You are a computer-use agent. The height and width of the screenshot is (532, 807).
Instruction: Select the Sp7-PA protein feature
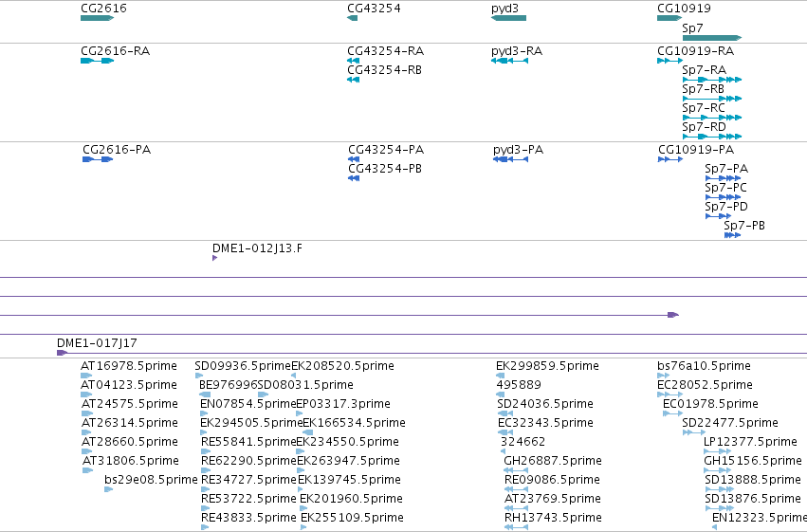pos(724,178)
